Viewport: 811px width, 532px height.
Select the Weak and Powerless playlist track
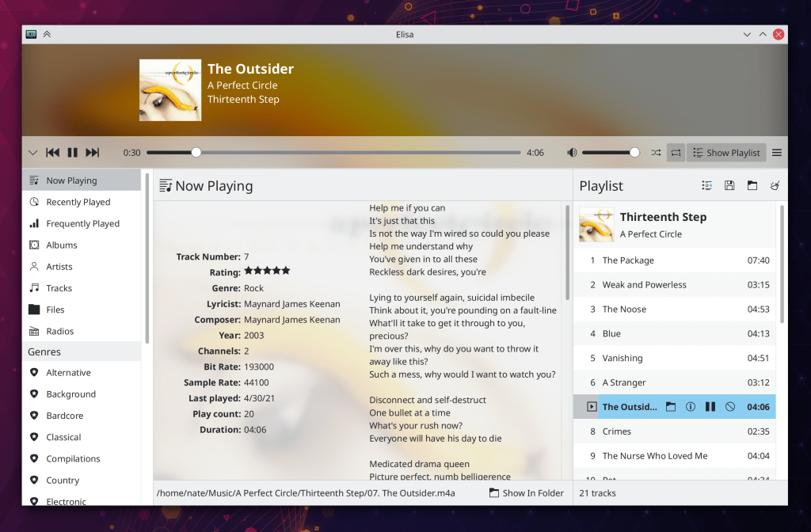click(644, 285)
